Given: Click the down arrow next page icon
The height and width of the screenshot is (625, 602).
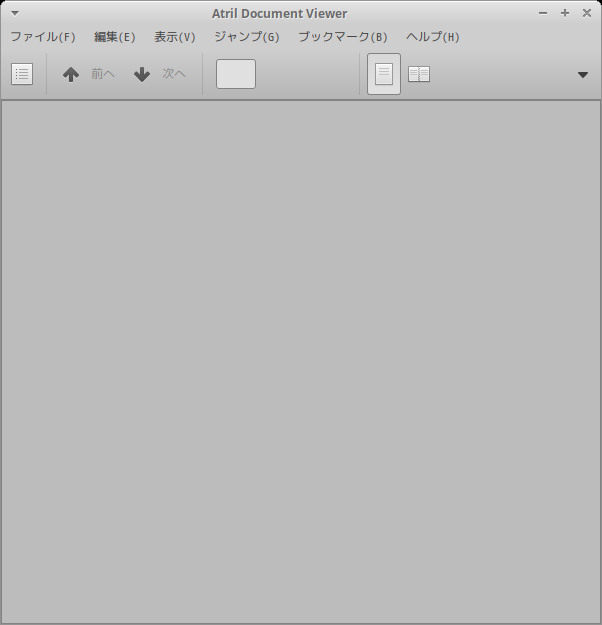Looking at the screenshot, I should [142, 74].
